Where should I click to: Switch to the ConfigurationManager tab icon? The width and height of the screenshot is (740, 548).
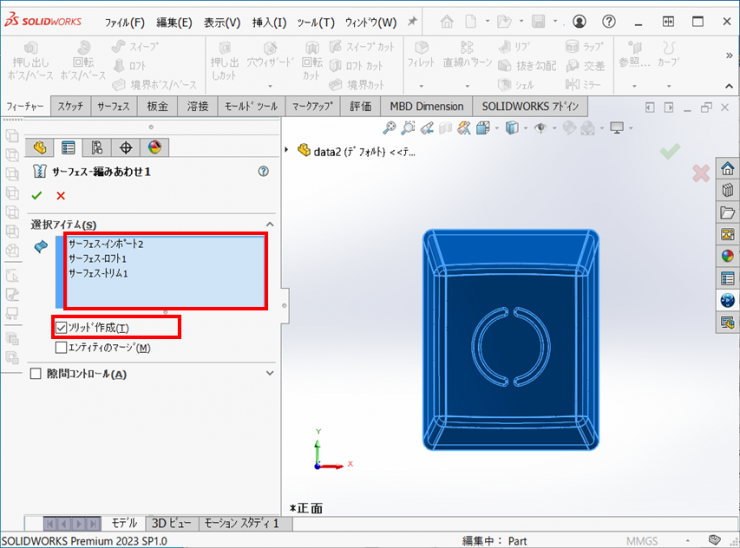click(x=97, y=147)
